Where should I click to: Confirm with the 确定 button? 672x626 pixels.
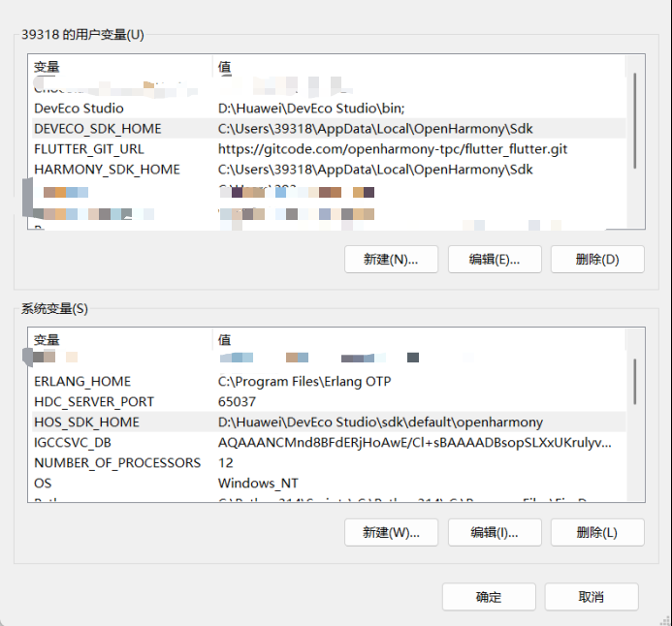point(489,597)
